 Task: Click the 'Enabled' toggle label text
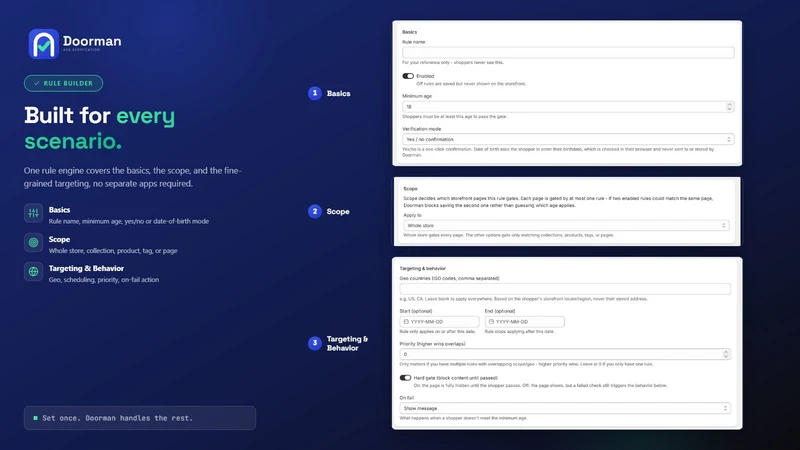tap(425, 76)
